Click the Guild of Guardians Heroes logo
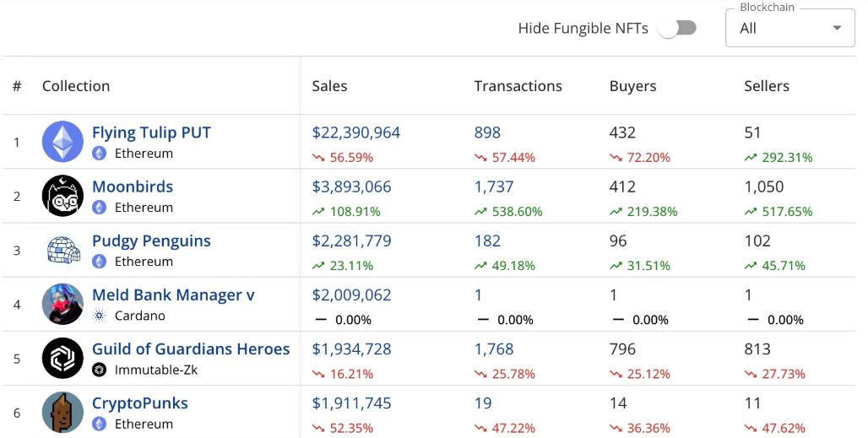The image size is (868, 438). coord(62,358)
